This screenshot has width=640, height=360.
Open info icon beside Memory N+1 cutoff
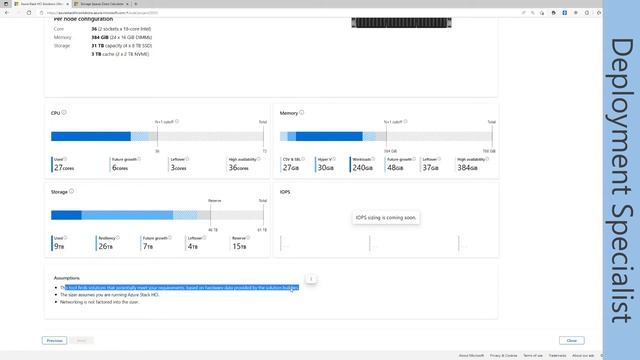point(405,121)
